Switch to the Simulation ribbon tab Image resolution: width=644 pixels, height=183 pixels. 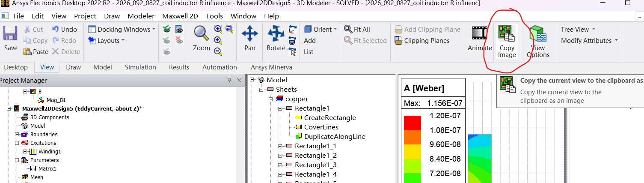pyautogui.click(x=140, y=67)
